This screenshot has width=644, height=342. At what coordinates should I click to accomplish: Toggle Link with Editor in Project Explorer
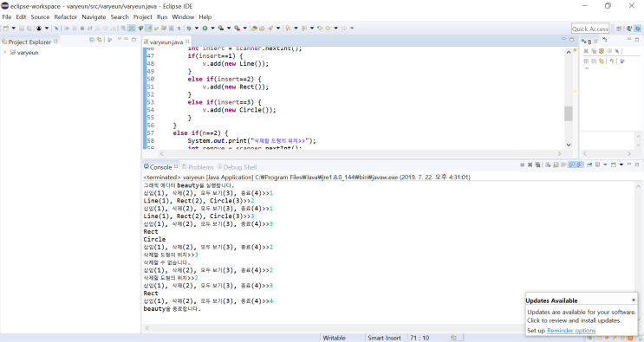(99, 40)
